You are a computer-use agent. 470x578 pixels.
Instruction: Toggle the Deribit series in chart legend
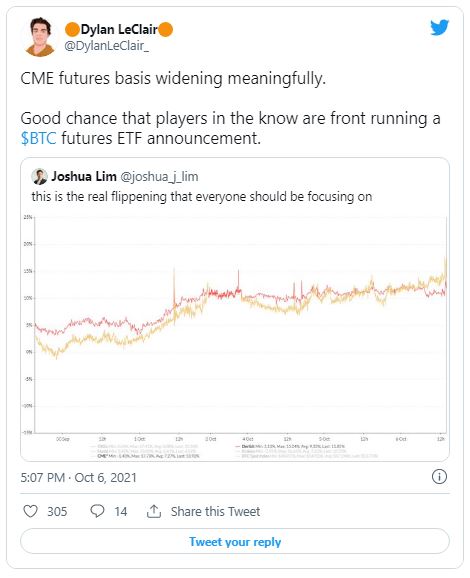click(290, 446)
